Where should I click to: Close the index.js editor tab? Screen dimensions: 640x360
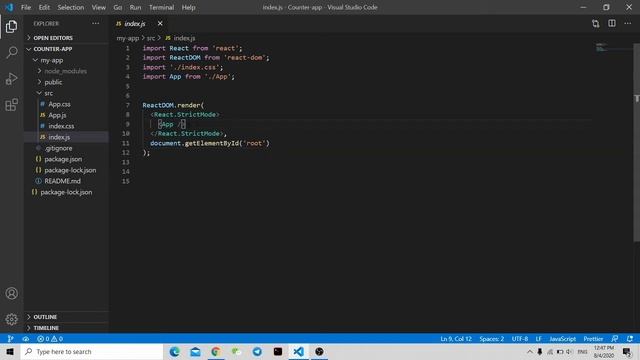coord(160,24)
